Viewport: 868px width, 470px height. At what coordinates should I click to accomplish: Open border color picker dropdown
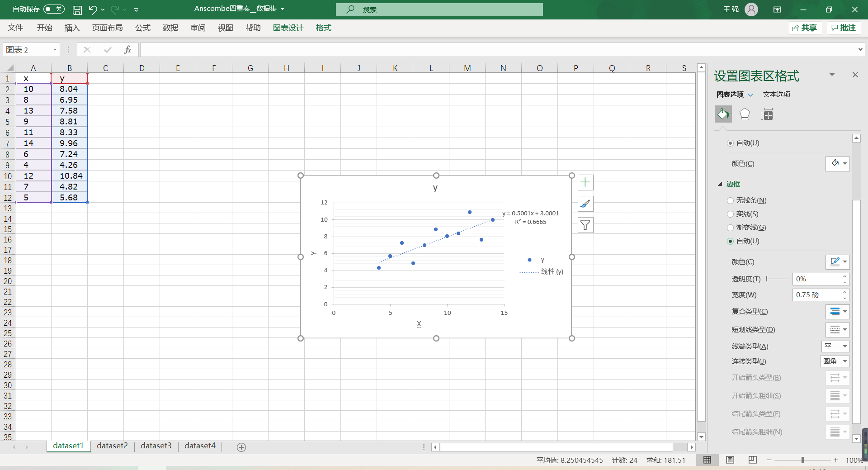[x=838, y=261]
